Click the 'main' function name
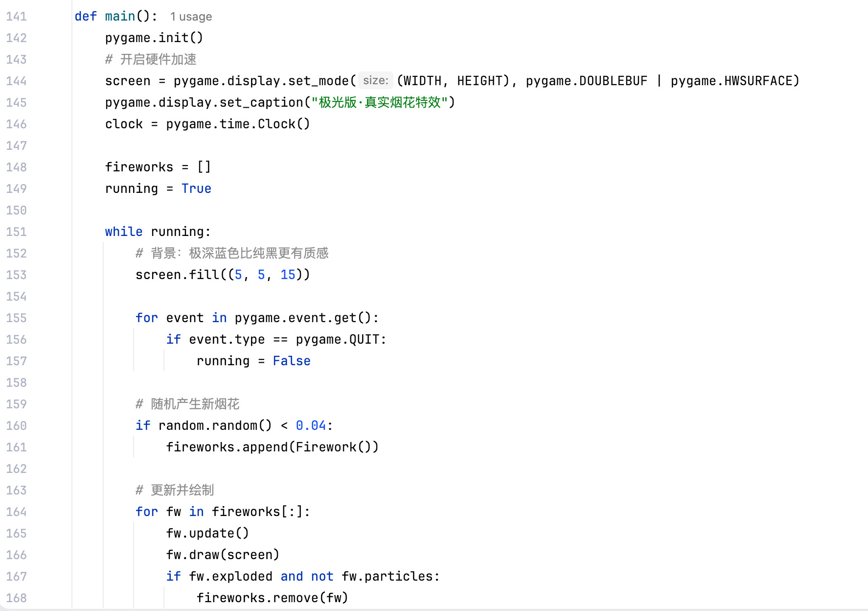 tap(120, 17)
